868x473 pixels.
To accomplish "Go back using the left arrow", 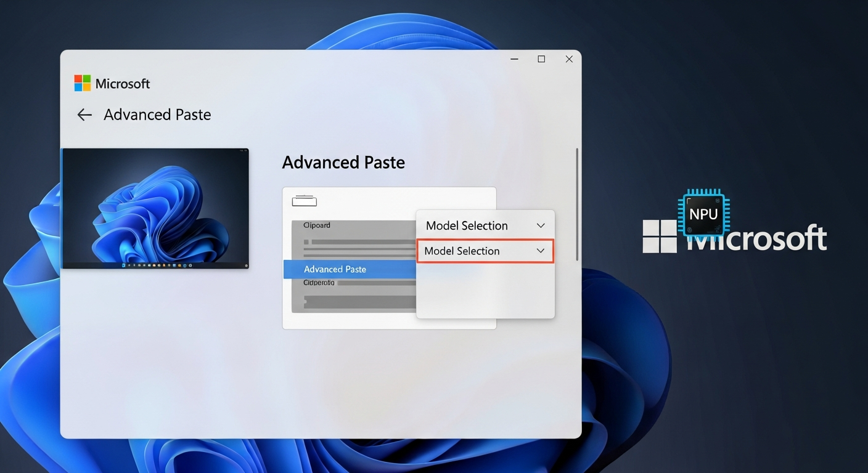I will (84, 115).
